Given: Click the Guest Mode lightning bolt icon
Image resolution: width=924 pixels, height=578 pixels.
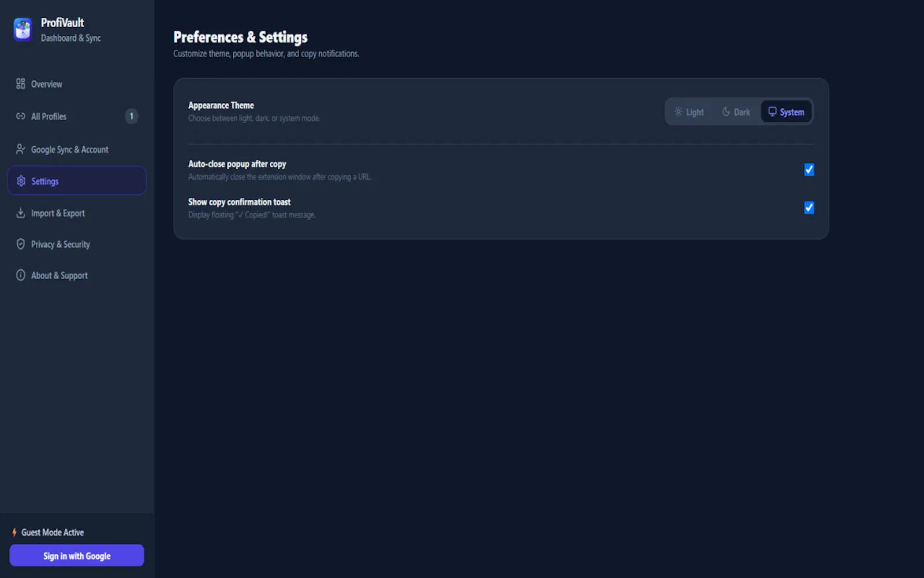Looking at the screenshot, I should [x=14, y=532].
